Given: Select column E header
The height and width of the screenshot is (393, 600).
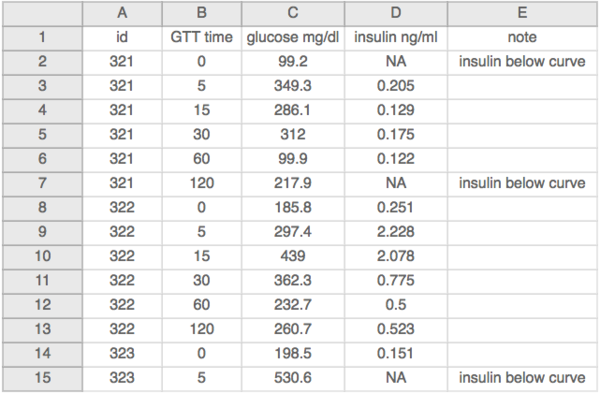Looking at the screenshot, I should pyautogui.click(x=522, y=13).
